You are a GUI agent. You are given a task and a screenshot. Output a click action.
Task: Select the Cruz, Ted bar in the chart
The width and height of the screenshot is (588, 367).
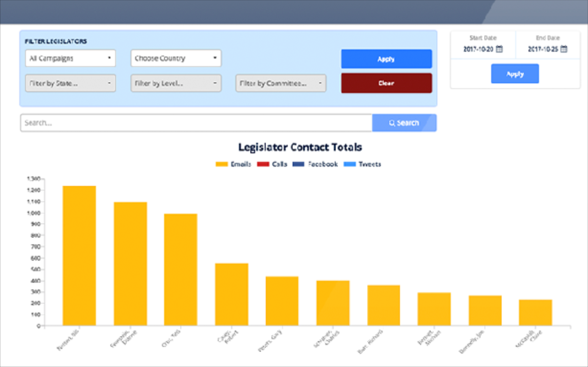click(180, 268)
